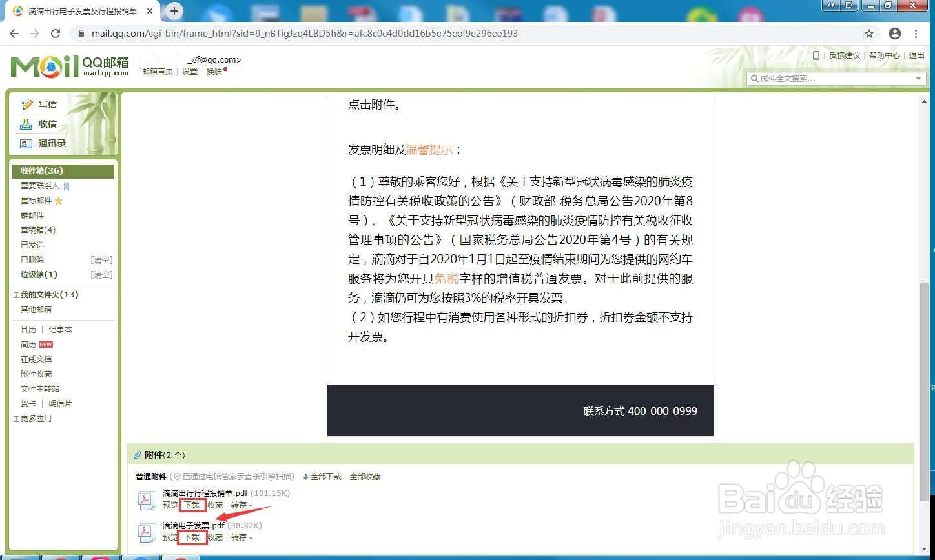Preview 滴滴电子发票.pdf via 预览
The image size is (935, 560).
click(x=170, y=537)
